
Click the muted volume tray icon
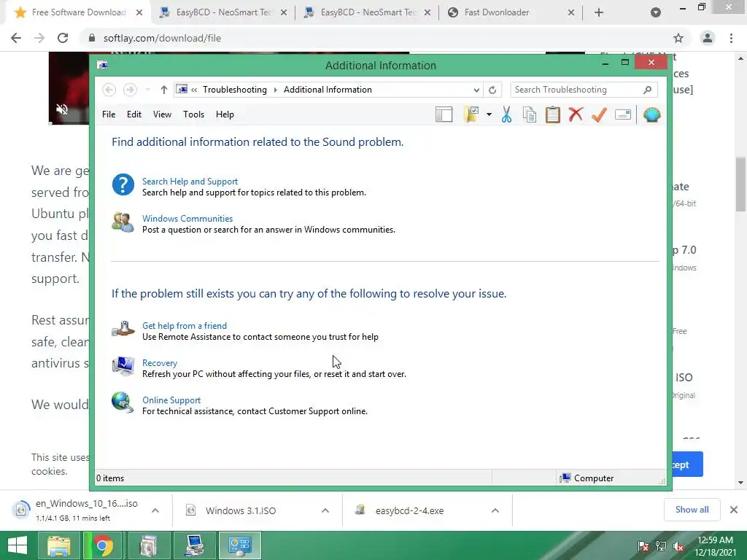tap(678, 546)
